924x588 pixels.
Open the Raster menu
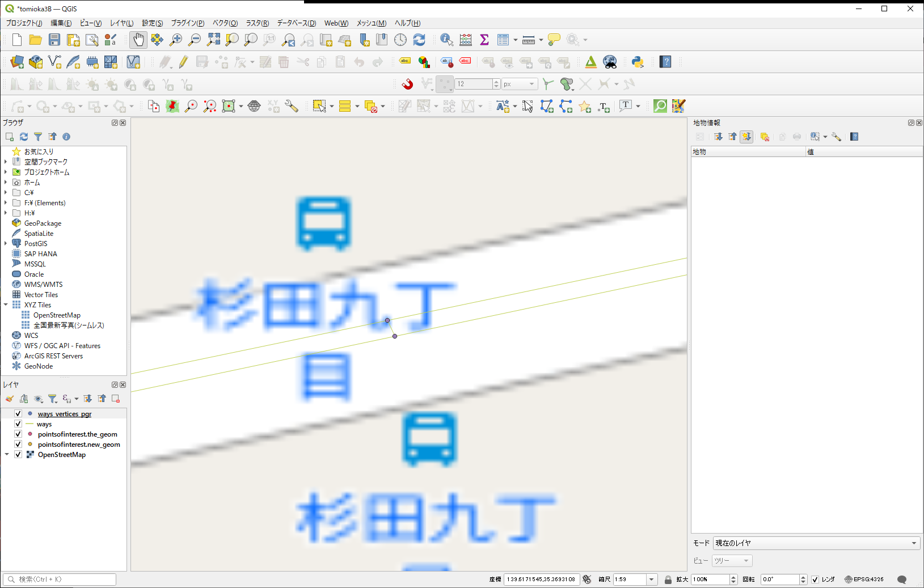(x=257, y=23)
